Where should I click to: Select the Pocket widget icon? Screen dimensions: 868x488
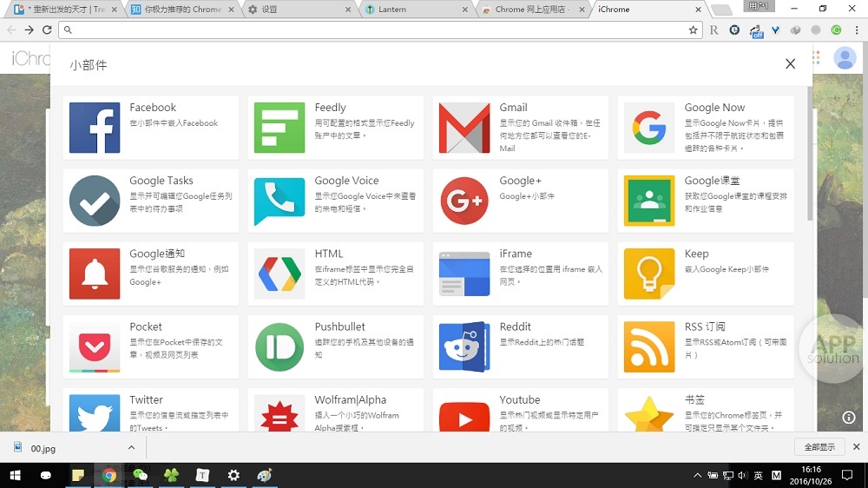point(95,346)
